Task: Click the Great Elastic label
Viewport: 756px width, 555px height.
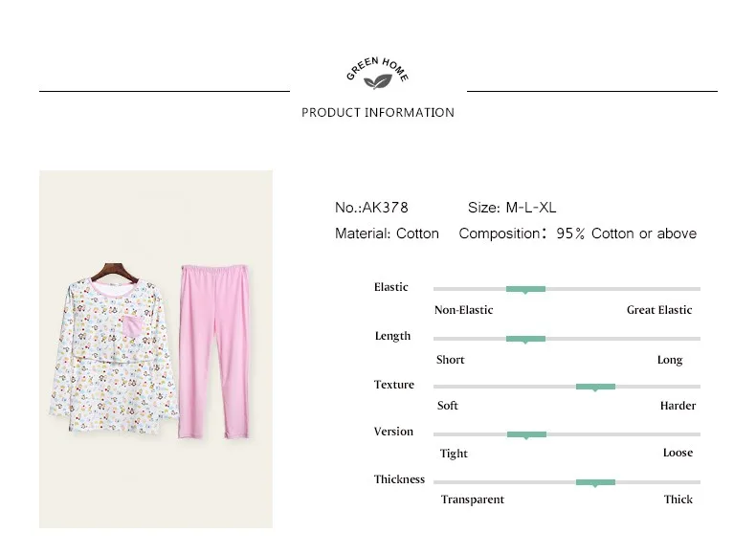Action: 659,310
